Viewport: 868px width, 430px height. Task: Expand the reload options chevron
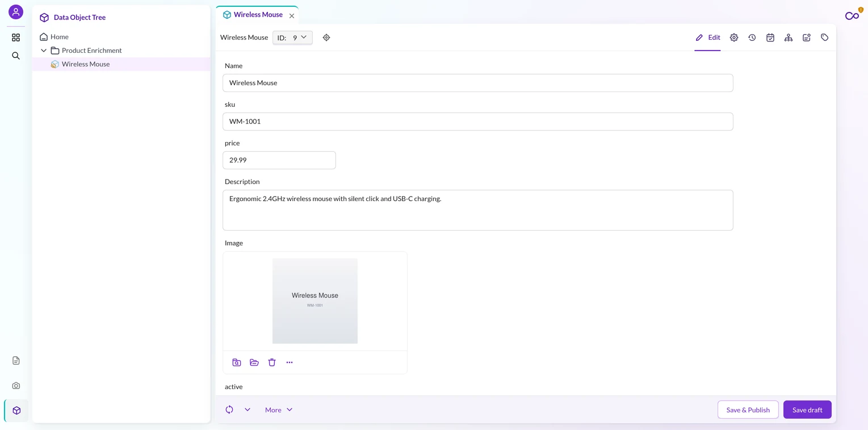click(x=248, y=410)
